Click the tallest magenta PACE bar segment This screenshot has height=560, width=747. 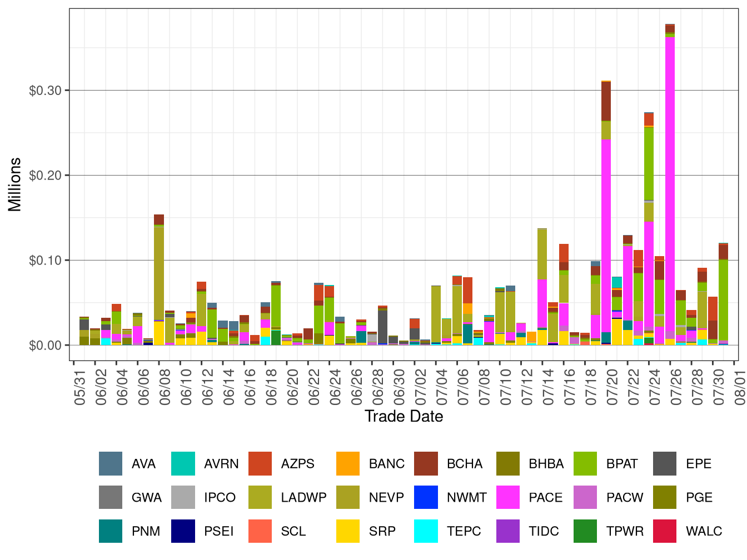tap(670, 183)
